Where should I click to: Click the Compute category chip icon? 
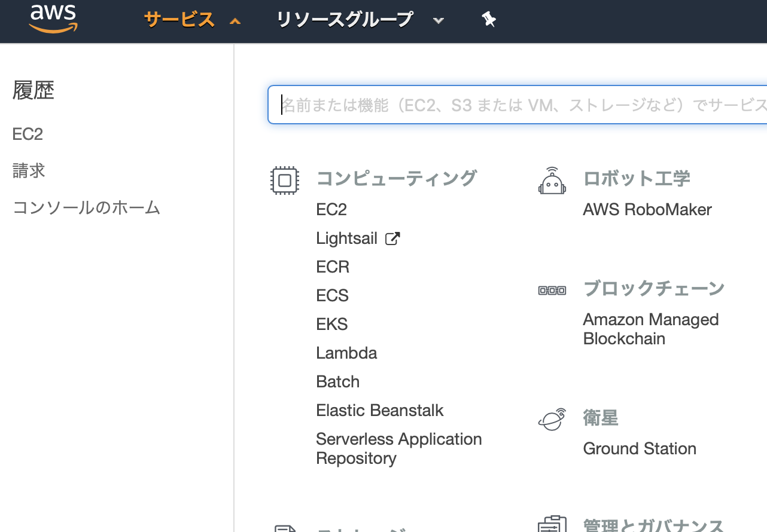285,180
